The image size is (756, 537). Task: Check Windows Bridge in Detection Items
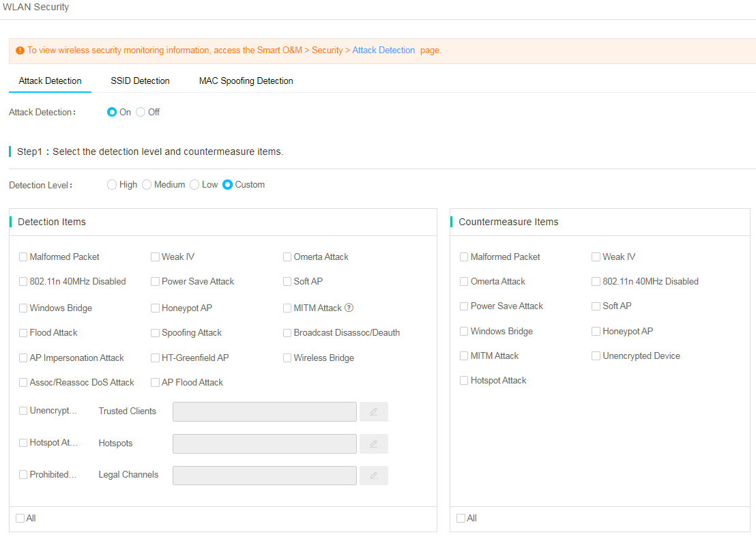23,308
